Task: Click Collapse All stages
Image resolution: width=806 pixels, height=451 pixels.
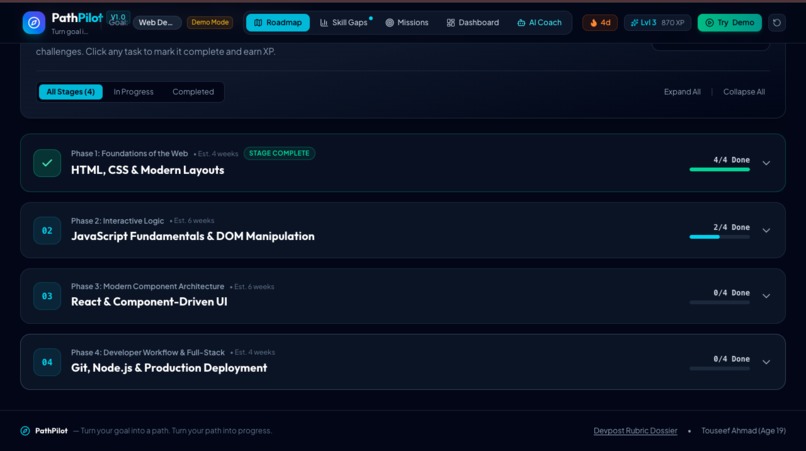Action: pos(744,92)
